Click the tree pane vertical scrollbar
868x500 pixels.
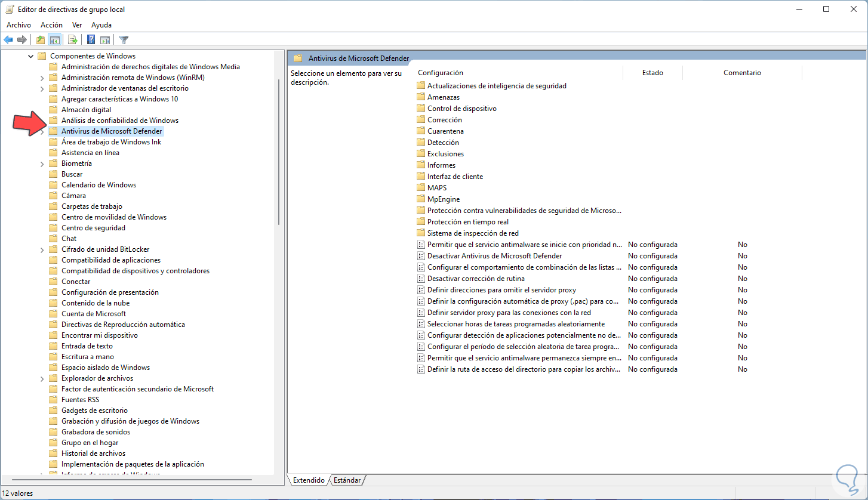coord(279,152)
